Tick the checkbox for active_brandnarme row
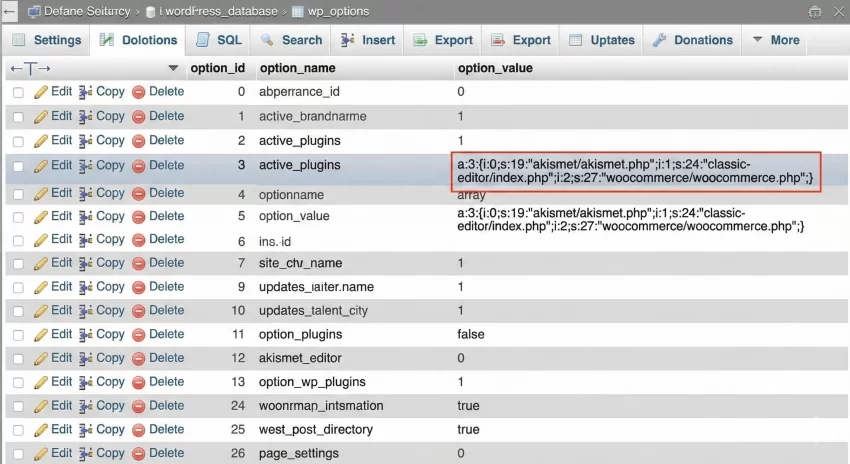Viewport: 850px width, 464px height. tap(18, 117)
